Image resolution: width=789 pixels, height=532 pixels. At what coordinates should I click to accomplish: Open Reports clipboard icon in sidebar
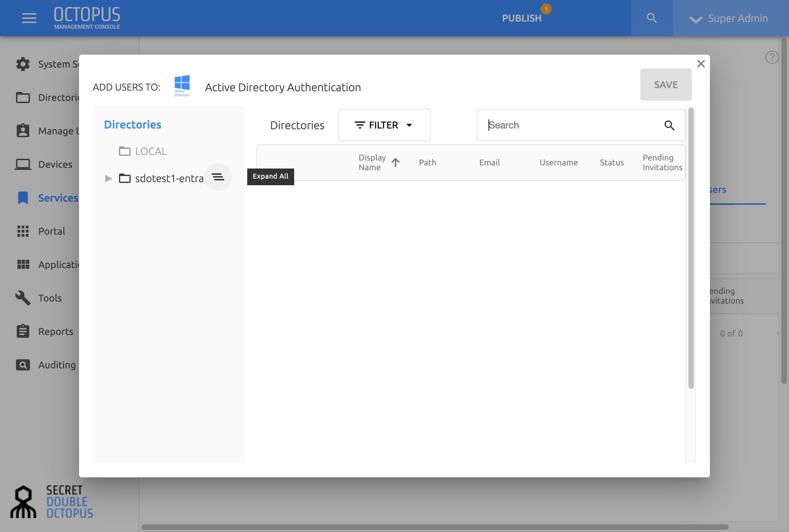(x=23, y=331)
